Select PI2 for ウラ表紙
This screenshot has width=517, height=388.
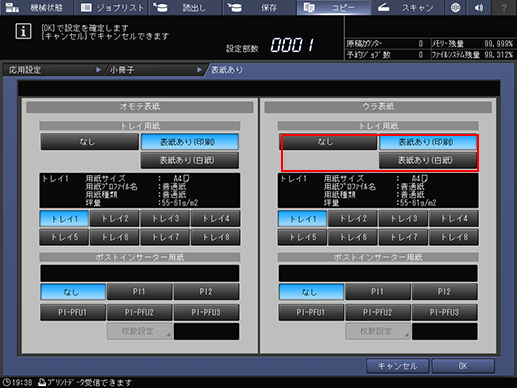tap(445, 292)
